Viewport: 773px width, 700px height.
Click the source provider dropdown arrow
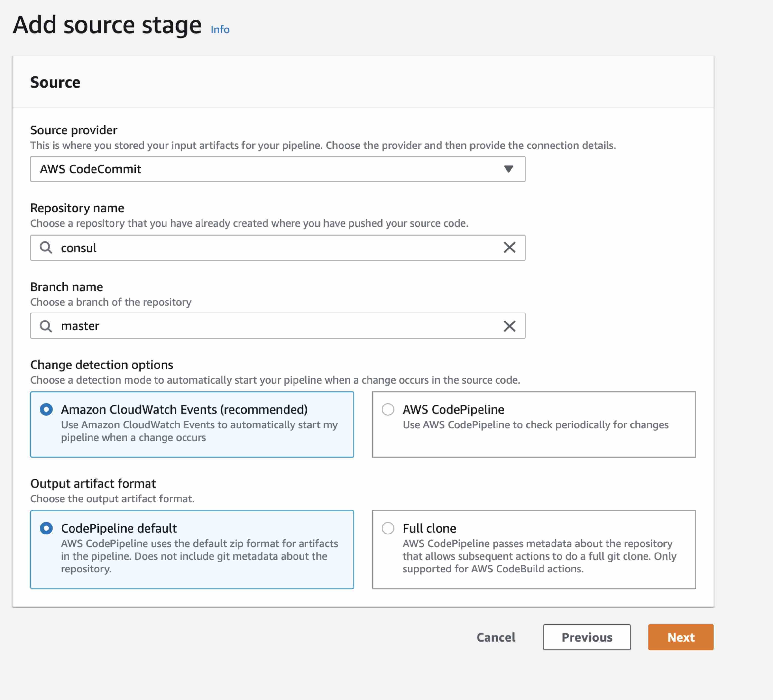click(x=508, y=169)
